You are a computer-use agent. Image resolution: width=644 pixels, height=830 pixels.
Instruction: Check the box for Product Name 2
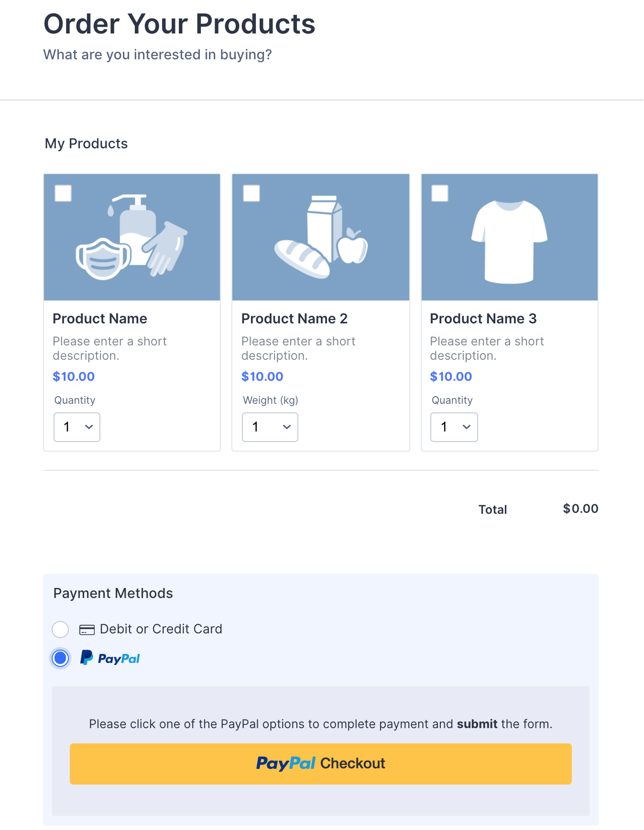251,193
